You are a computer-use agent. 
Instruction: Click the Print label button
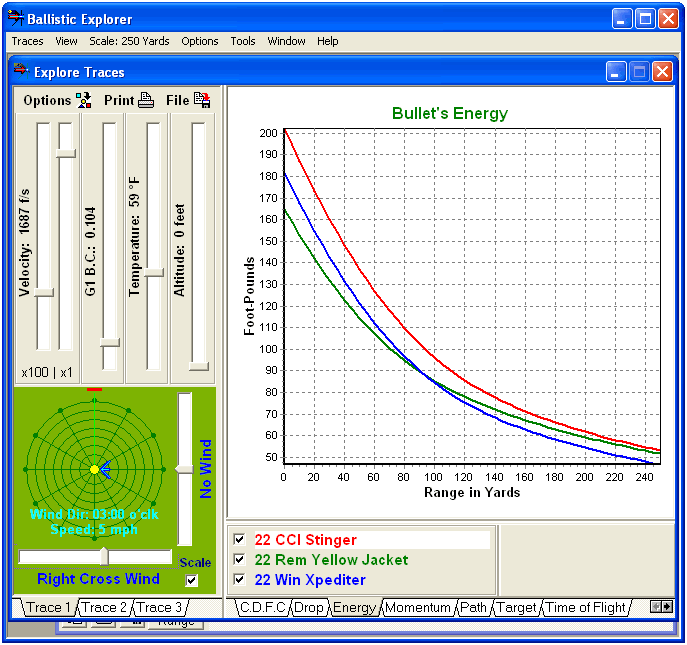pyautogui.click(x=119, y=100)
